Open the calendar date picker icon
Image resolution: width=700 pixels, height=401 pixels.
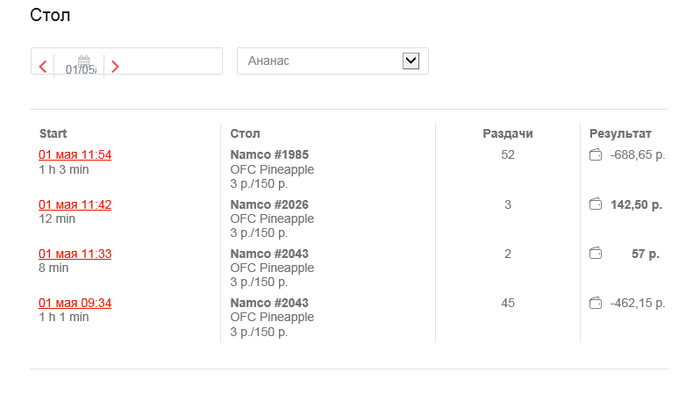tap(84, 61)
